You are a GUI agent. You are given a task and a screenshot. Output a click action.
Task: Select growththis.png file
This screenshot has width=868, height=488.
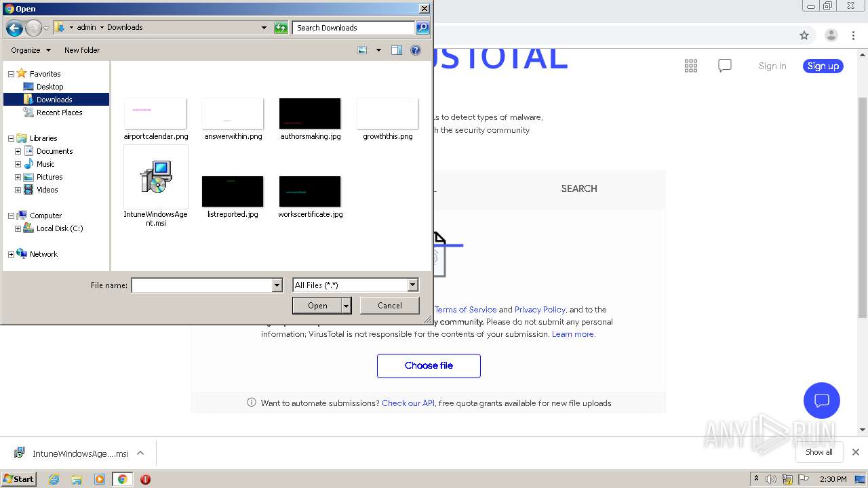[x=387, y=119]
